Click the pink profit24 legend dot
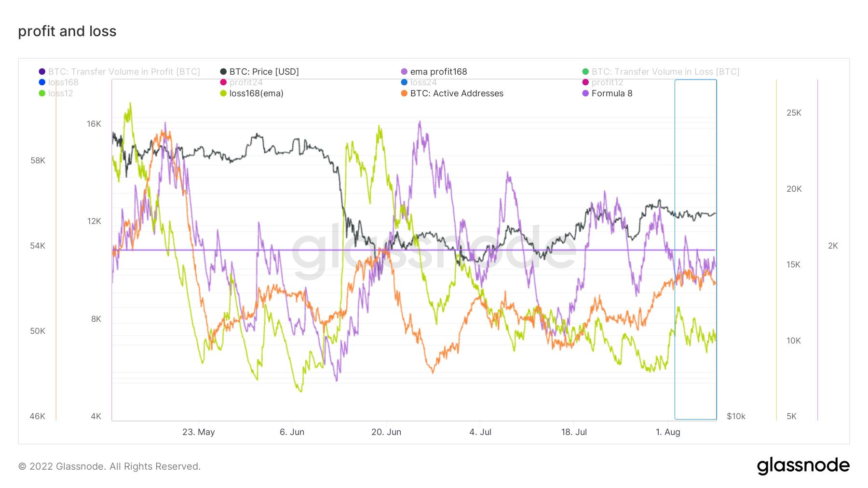Image resolution: width=868 pixels, height=488 pixels. [223, 82]
